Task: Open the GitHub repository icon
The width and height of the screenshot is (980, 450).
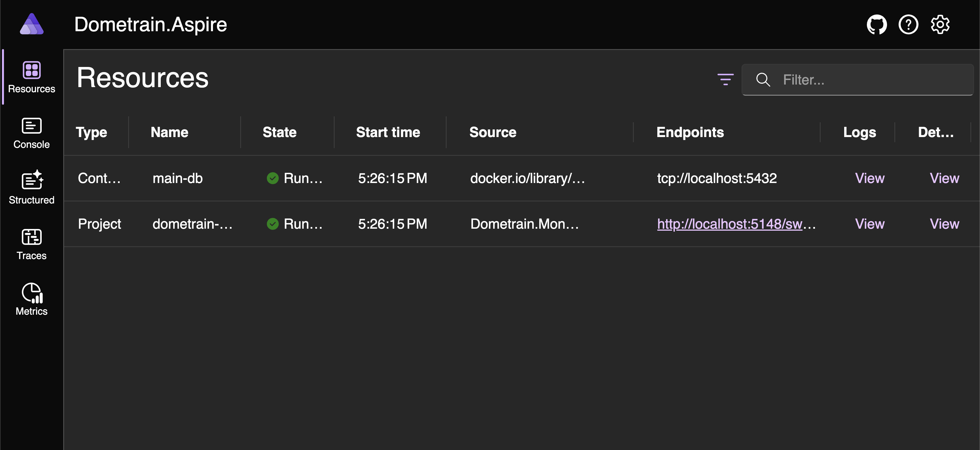Action: coord(876,25)
